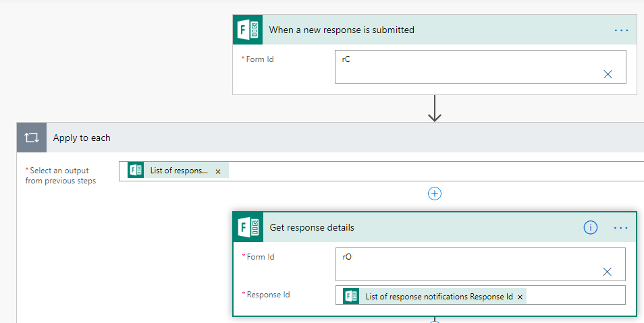The width and height of the screenshot is (644, 323).
Task: Click the trigger's Form Id label
Action: click(x=260, y=59)
